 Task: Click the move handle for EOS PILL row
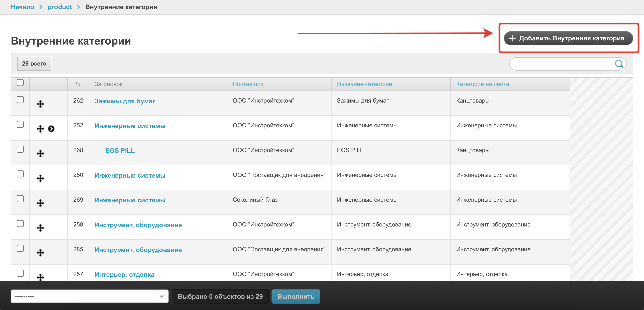[x=40, y=153]
